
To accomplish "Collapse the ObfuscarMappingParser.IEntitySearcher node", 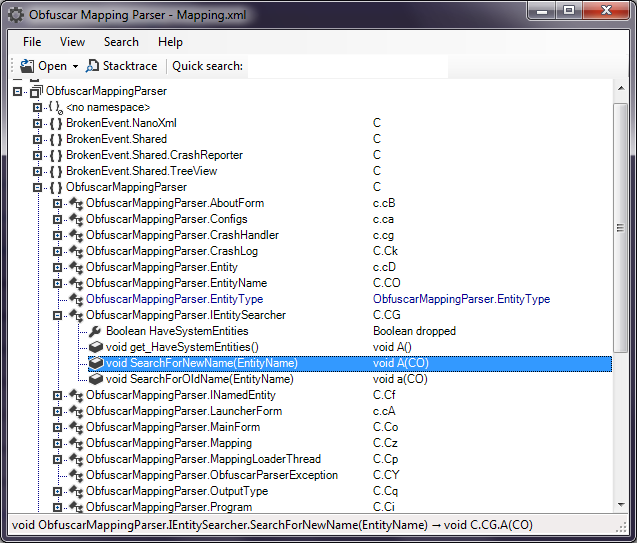I will [57, 315].
